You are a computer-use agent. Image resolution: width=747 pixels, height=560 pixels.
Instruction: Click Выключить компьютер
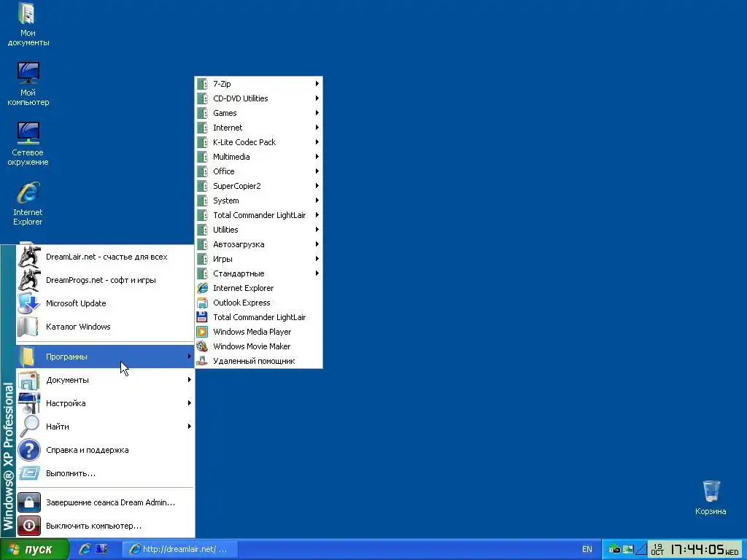point(105,526)
